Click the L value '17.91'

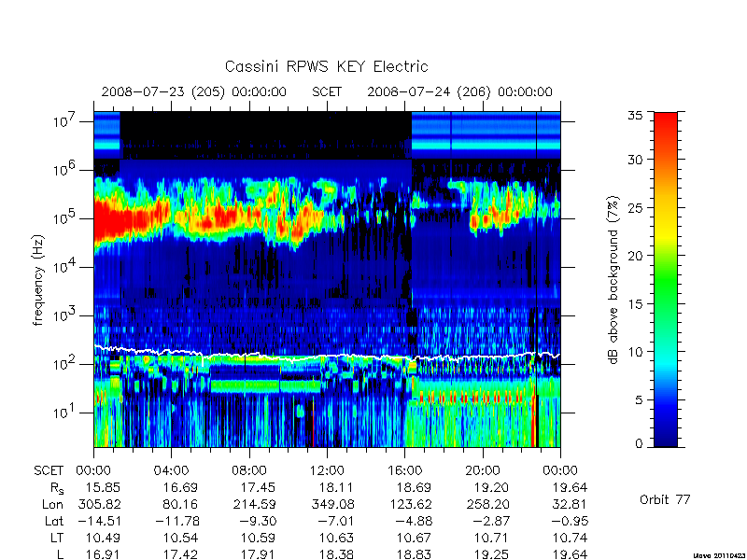pyautogui.click(x=258, y=554)
